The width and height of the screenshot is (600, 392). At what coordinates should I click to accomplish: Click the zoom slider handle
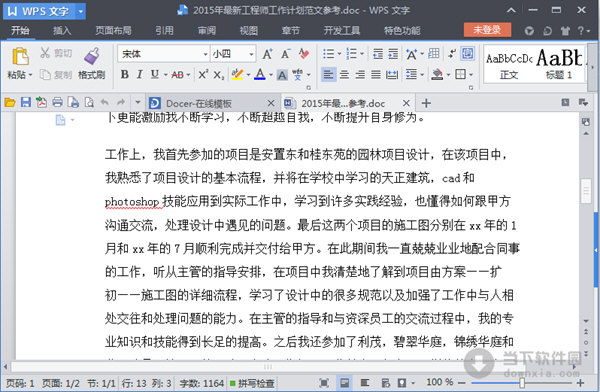tap(521, 382)
